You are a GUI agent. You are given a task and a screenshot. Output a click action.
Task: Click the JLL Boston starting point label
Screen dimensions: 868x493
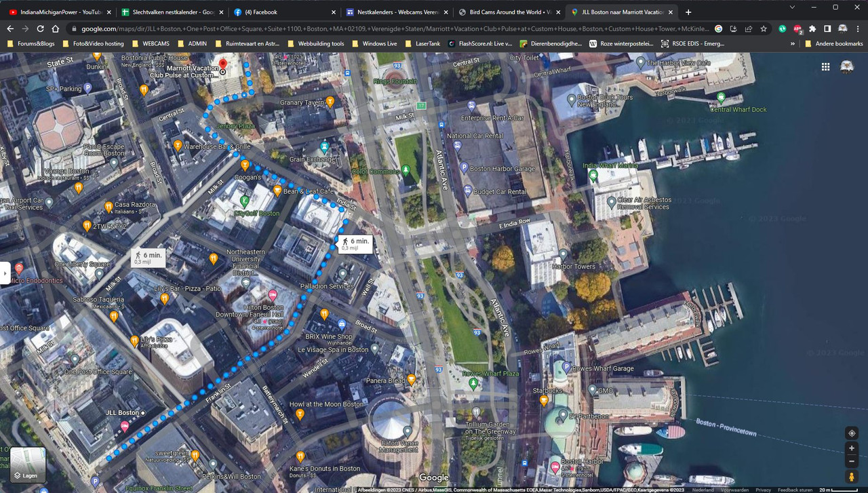point(122,412)
